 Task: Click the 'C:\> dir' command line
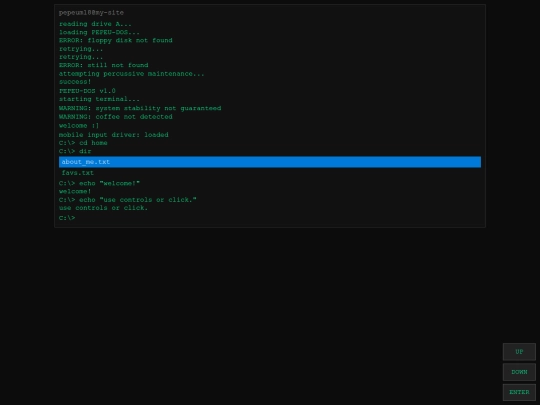(x=75, y=151)
